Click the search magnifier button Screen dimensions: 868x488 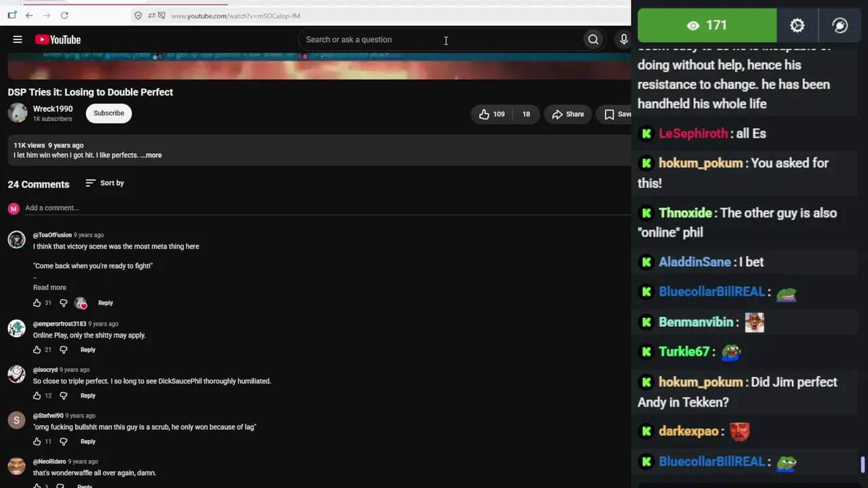pos(593,39)
